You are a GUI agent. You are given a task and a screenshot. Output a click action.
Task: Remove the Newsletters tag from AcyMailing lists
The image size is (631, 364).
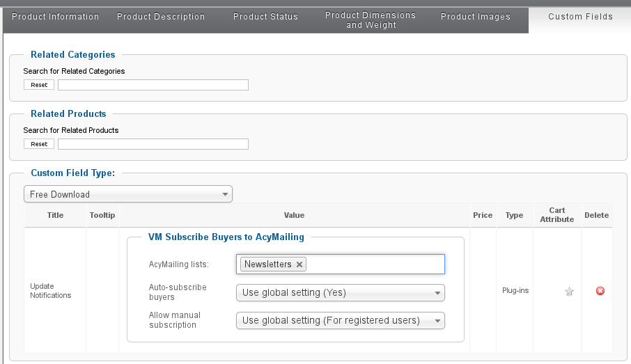point(299,264)
